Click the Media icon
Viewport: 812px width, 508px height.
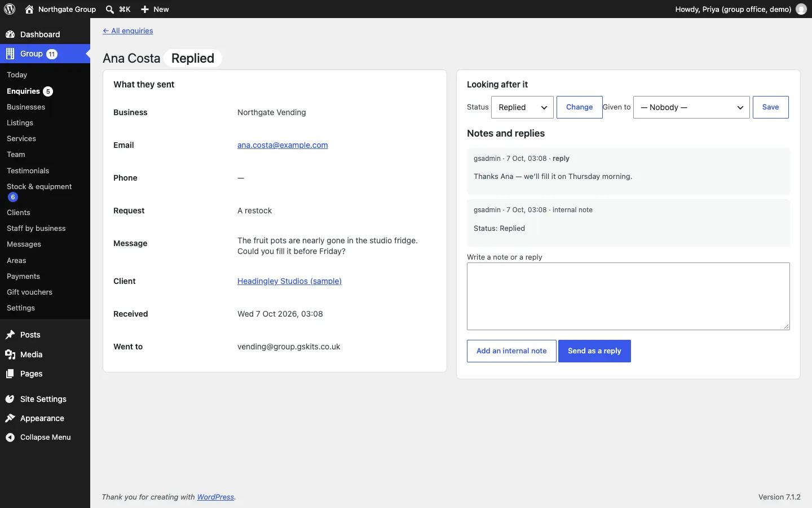click(10, 354)
